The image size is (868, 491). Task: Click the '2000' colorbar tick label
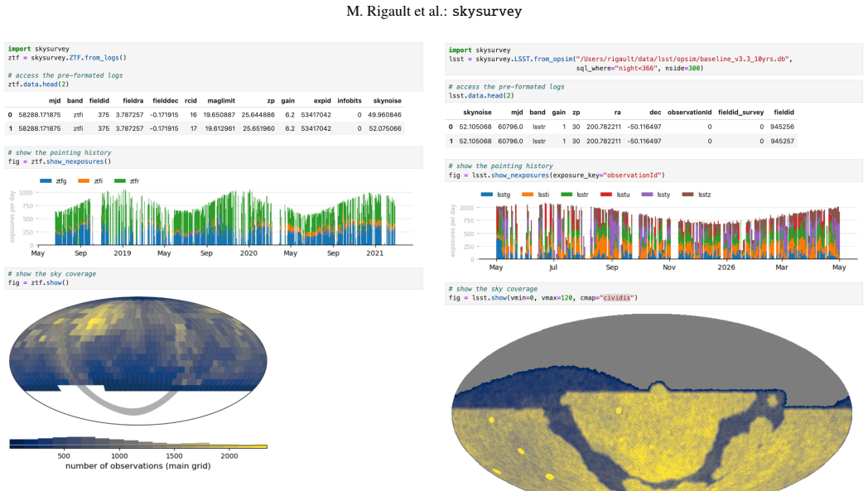point(229,456)
